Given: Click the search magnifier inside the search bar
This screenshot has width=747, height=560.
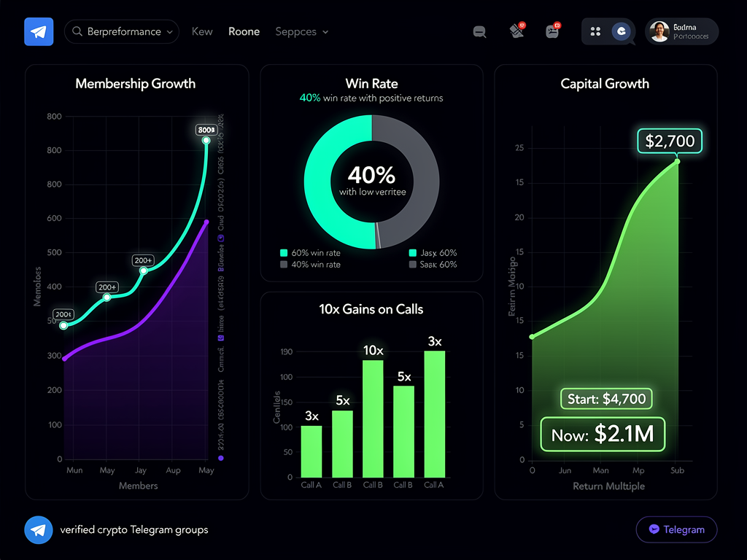Looking at the screenshot, I should point(77,31).
